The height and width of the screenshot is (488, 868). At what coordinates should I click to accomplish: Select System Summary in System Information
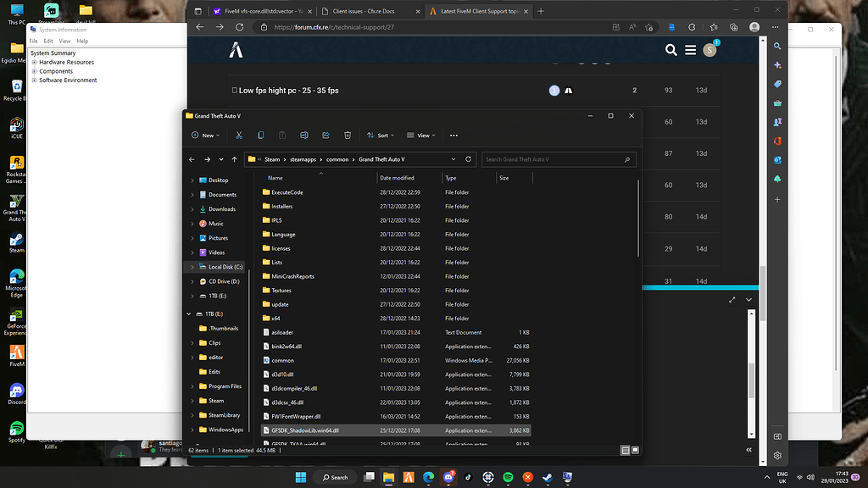point(53,53)
